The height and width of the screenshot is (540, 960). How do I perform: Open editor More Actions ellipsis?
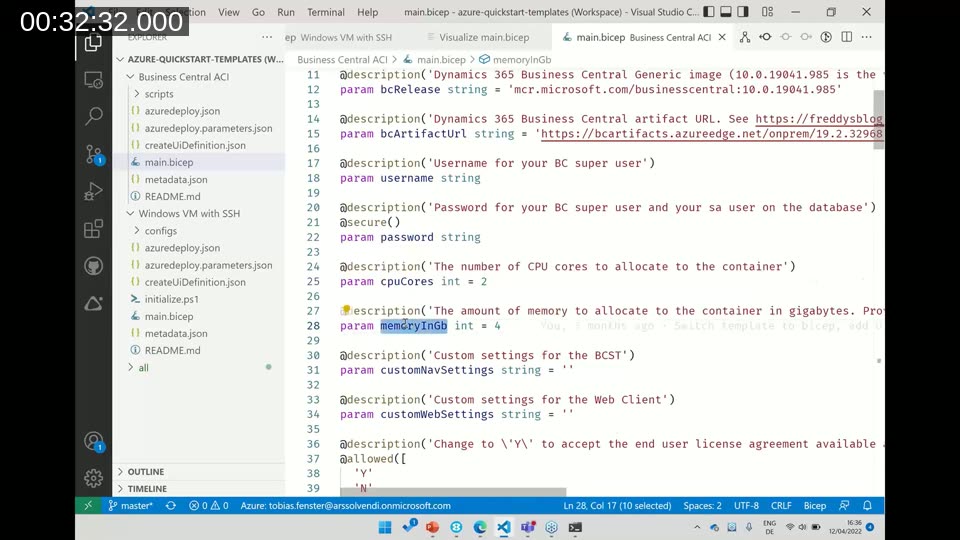(866, 37)
